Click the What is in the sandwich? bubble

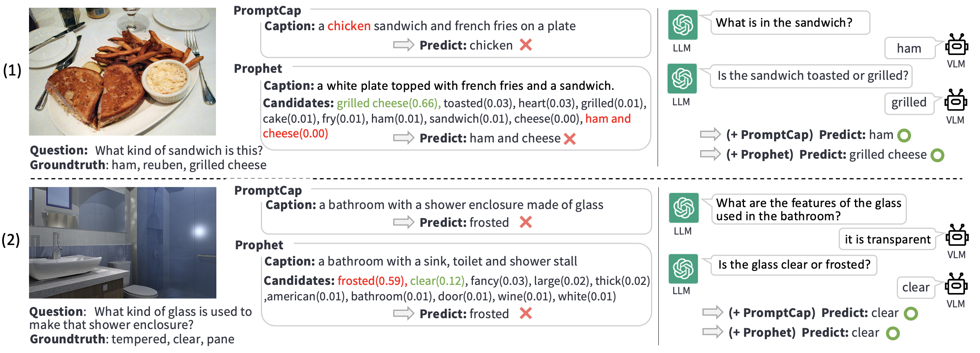click(790, 23)
